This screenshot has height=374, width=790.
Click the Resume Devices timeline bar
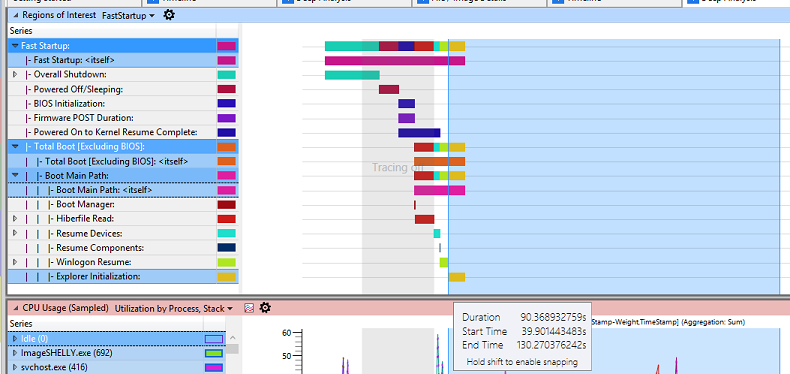pyautogui.click(x=437, y=233)
